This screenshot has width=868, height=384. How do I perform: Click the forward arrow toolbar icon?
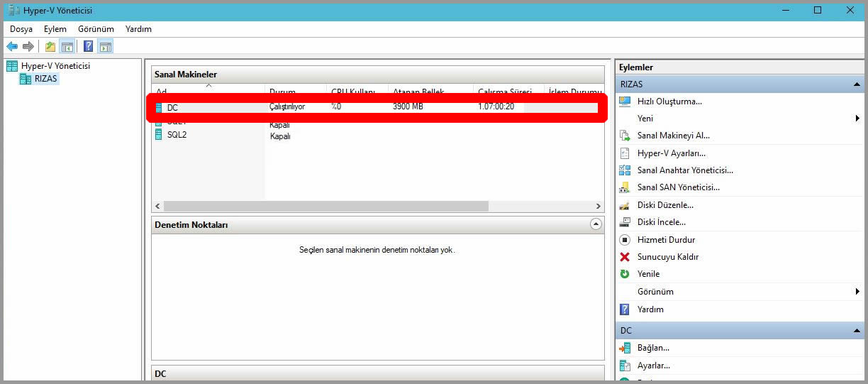point(28,47)
